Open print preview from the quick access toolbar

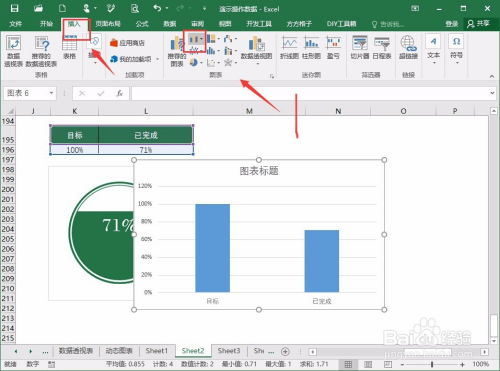click(x=135, y=8)
